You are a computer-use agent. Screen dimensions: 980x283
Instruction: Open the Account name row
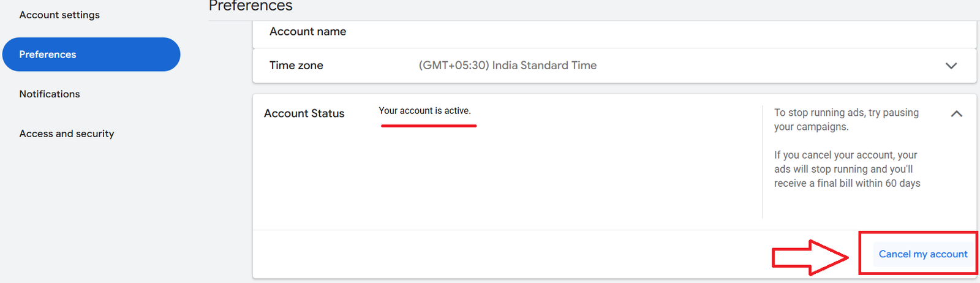point(307,32)
